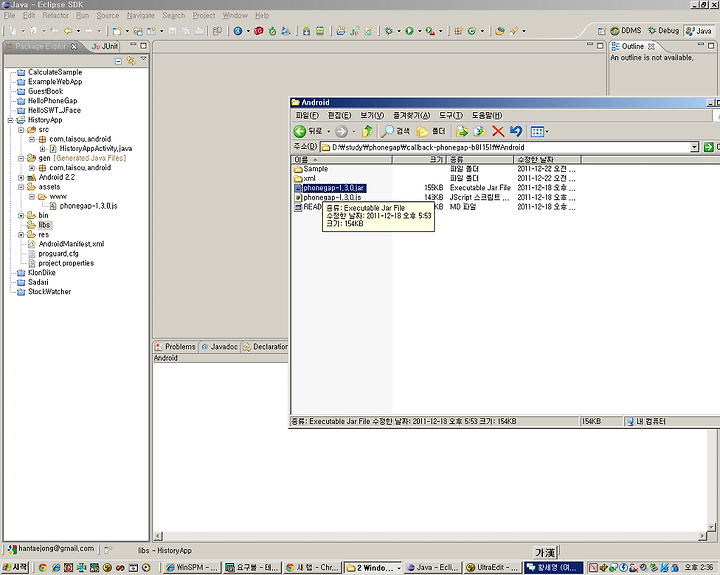Switch to the JUnit tab
Viewport: 720px width, 575px height.
point(105,46)
